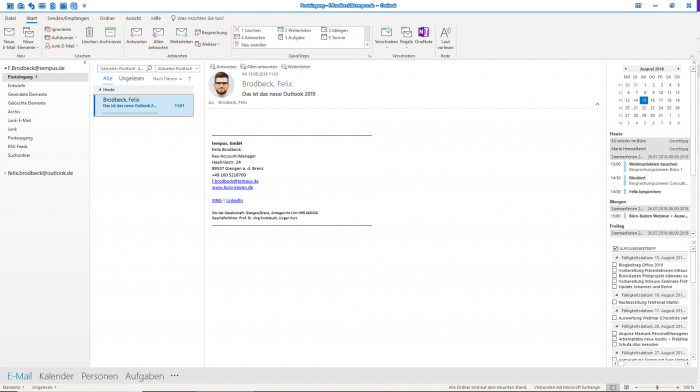Click the Was möchten Sie tun search field
The height and width of the screenshot is (392, 700).
point(197,18)
